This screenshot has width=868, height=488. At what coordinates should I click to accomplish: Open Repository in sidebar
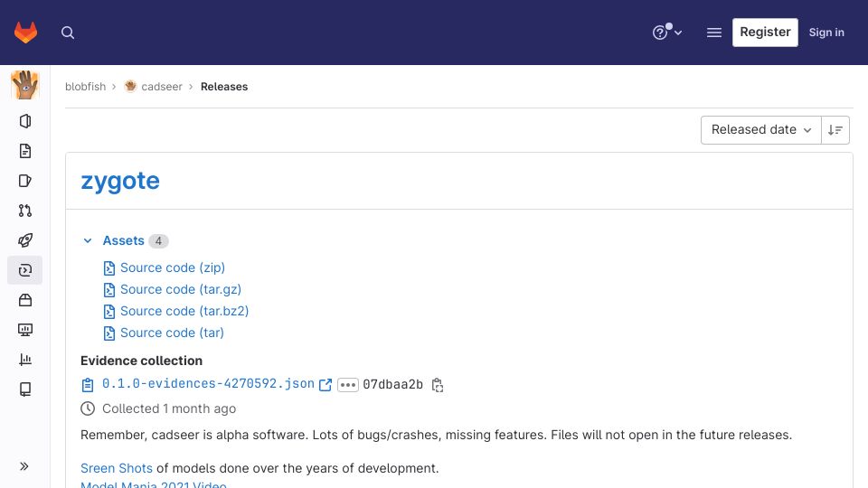[25, 151]
